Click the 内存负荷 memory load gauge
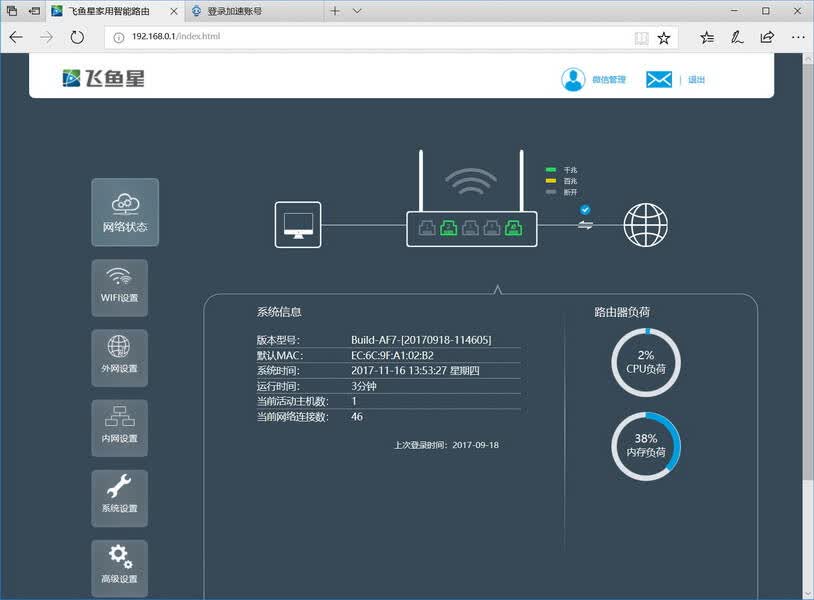 (645, 446)
